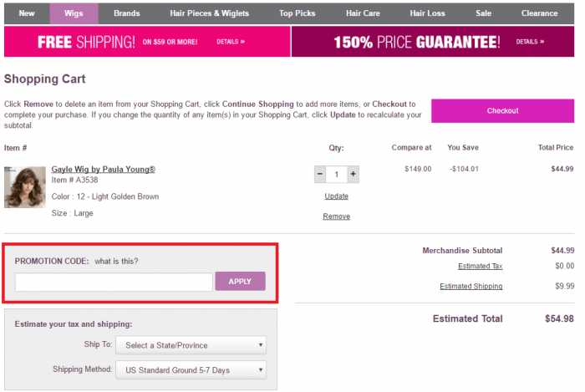Open the Clearance navigation tab
This screenshot has width=585, height=392.
(x=539, y=13)
